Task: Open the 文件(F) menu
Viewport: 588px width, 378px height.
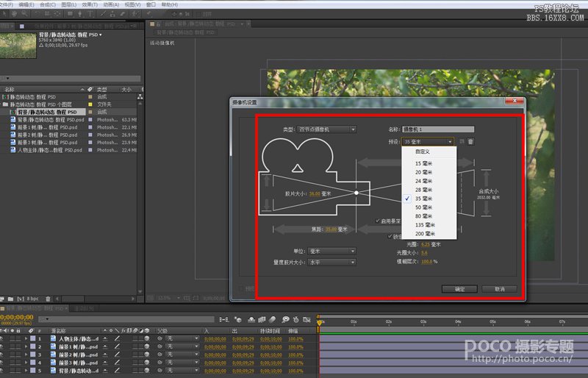Action: point(6,4)
